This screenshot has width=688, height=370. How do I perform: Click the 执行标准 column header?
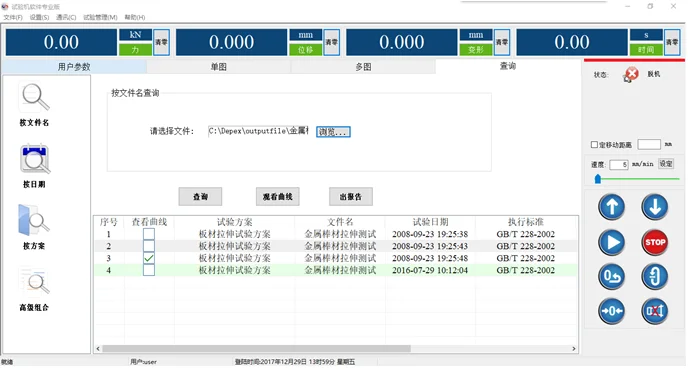coord(526,222)
